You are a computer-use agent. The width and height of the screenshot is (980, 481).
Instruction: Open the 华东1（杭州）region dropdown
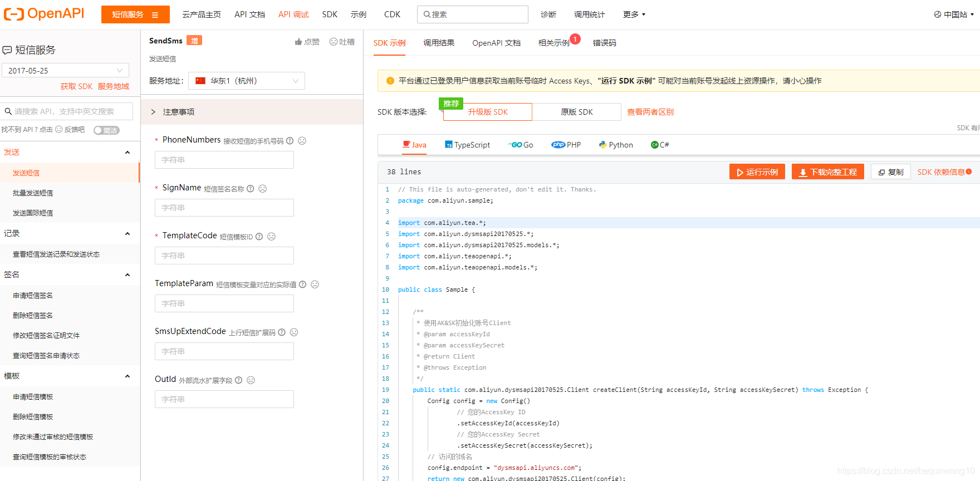click(x=247, y=81)
